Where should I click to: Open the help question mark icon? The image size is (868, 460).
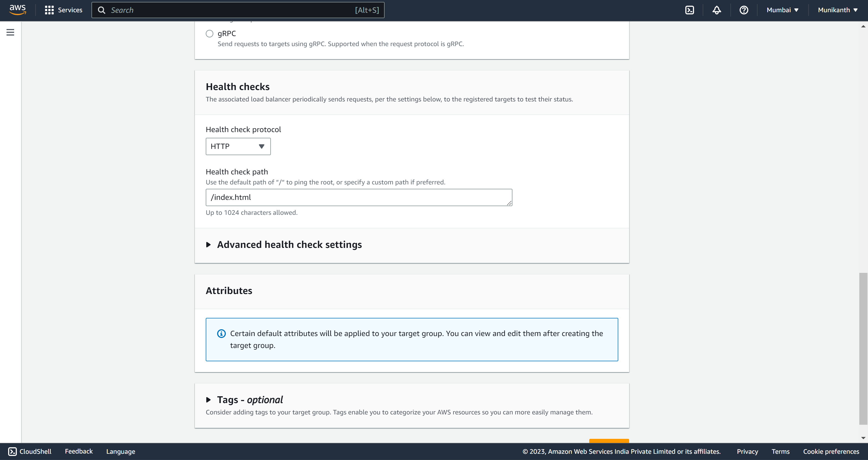tap(744, 10)
